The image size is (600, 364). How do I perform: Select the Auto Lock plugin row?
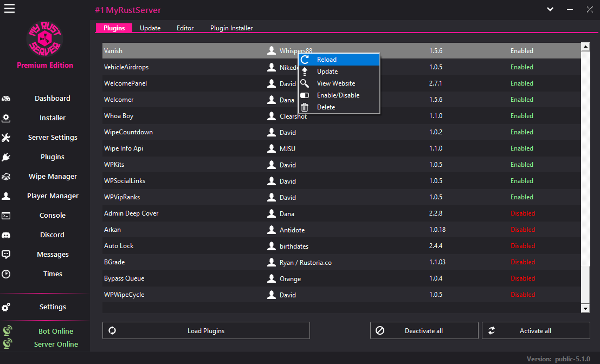tap(341, 245)
